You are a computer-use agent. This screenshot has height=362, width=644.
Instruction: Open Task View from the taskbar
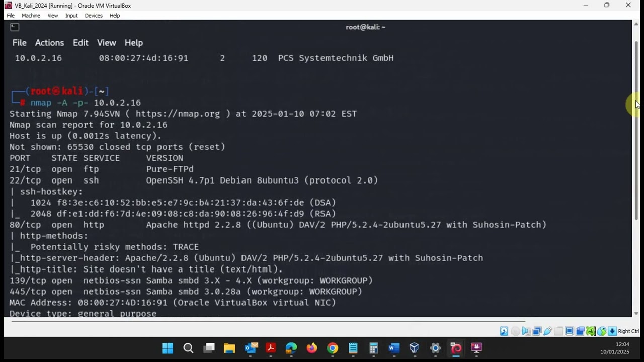(x=209, y=348)
